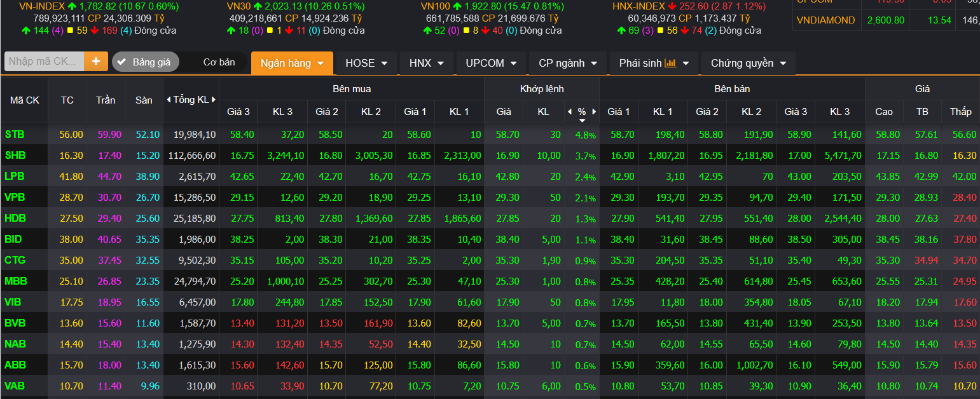Screen dimensions: 980x399
Task: Switch the view toggle to Cơ bản
Action: coord(219,62)
